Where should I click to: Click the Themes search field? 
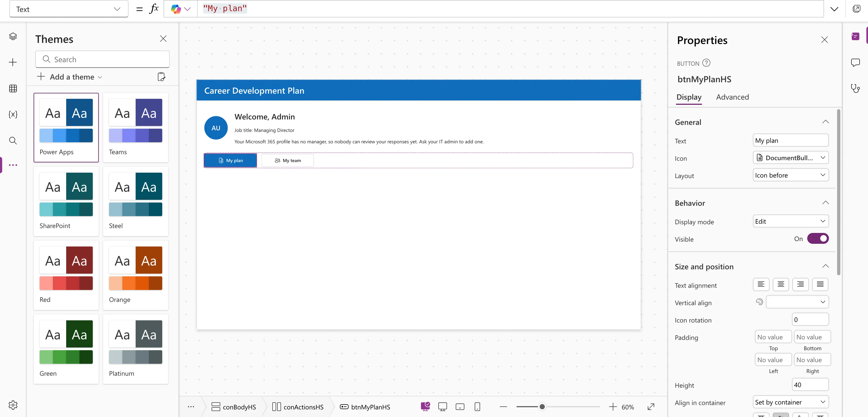click(x=103, y=59)
